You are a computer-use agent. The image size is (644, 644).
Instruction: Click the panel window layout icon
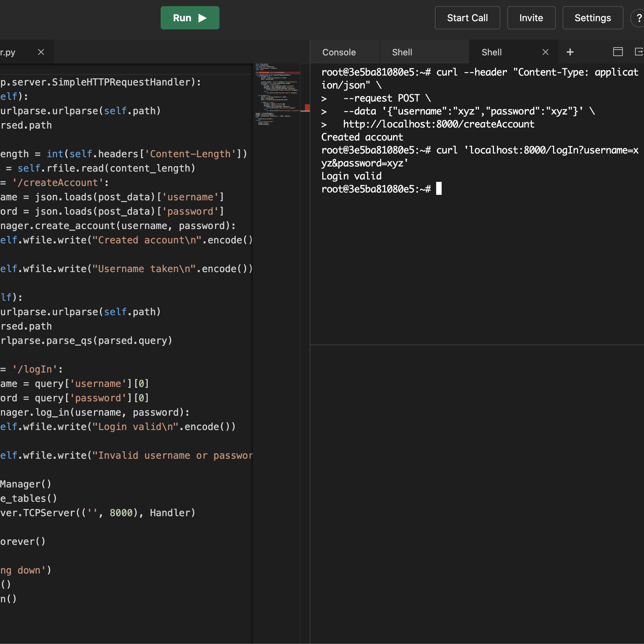tap(618, 52)
